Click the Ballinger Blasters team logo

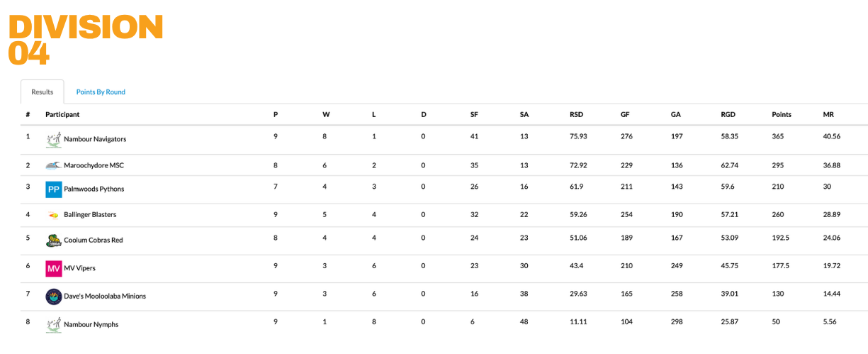(53, 215)
